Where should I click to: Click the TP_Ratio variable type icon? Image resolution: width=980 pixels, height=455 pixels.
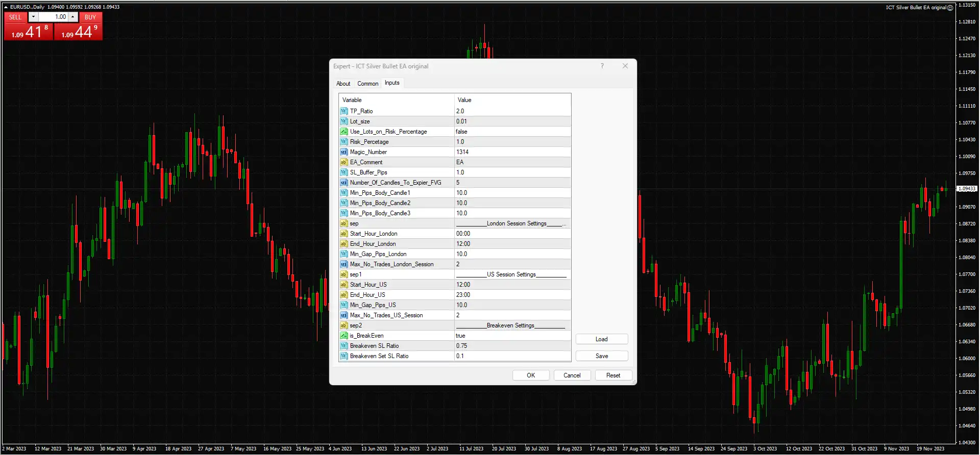click(x=344, y=111)
